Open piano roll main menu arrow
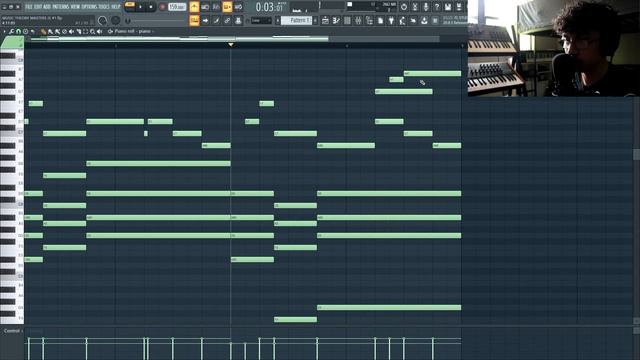The width and height of the screenshot is (640, 360). tap(4, 31)
